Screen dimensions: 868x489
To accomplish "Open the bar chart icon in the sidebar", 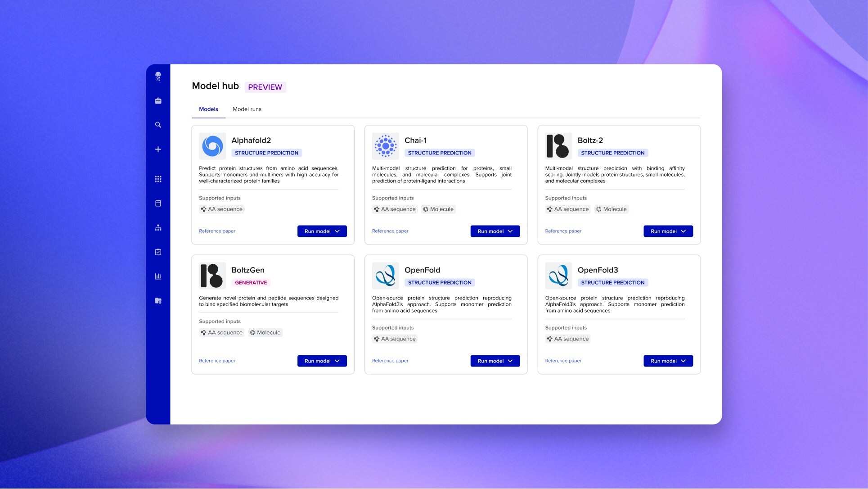I will [x=158, y=276].
